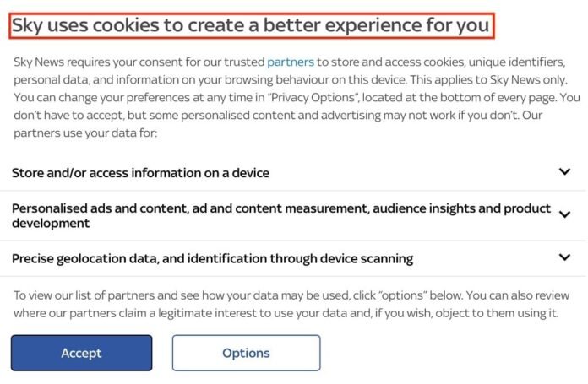Expand the Store and/or access information chevron

coord(565,171)
